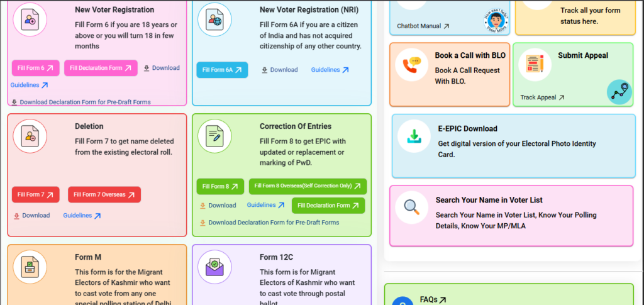Open the Voter Mitra chatbot avatar
This screenshot has width=644, height=305.
(x=497, y=21)
